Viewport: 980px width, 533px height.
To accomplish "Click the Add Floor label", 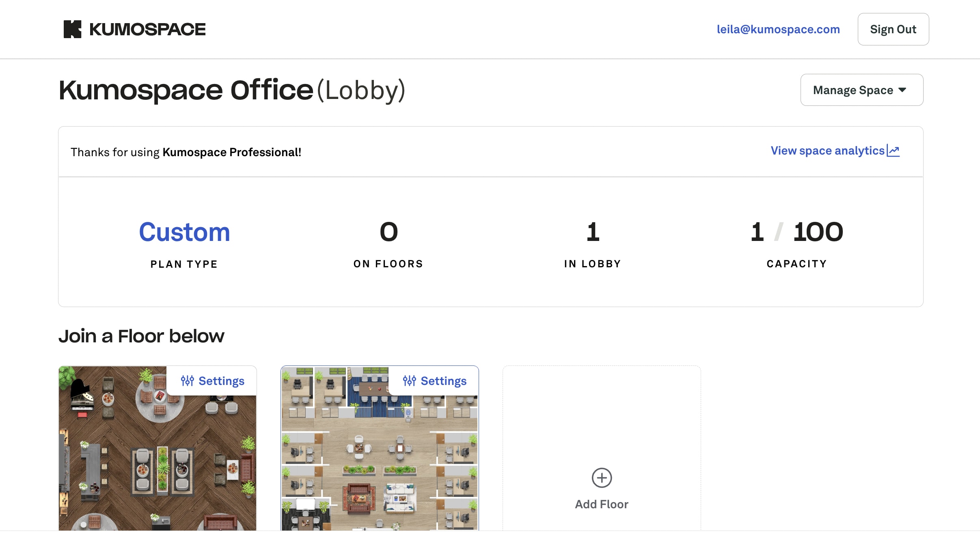I will point(602,504).
